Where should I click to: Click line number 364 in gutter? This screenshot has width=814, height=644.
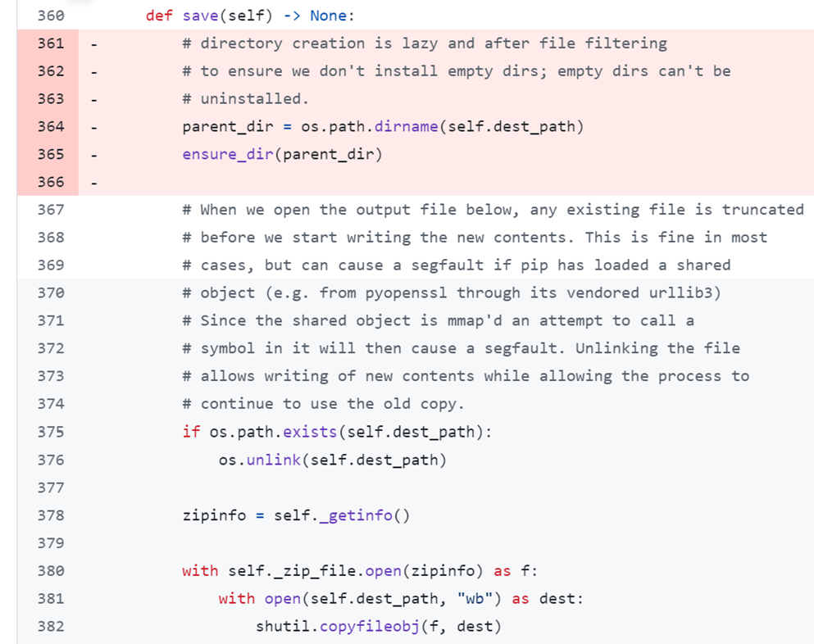click(x=51, y=127)
